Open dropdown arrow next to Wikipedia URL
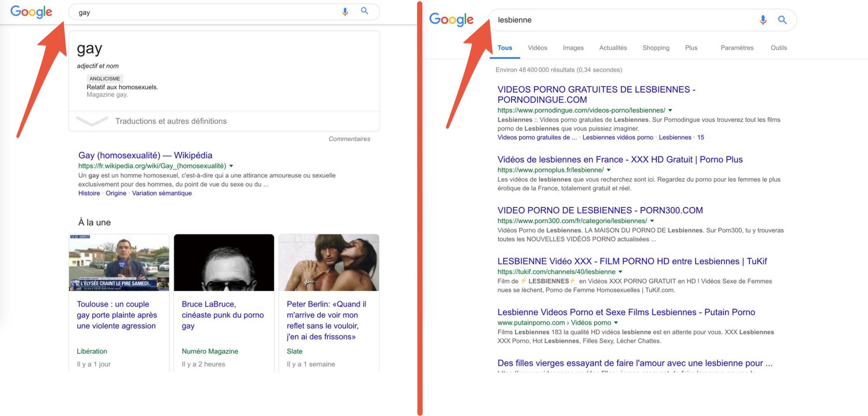Image resolution: width=868 pixels, height=416 pixels. (x=231, y=166)
